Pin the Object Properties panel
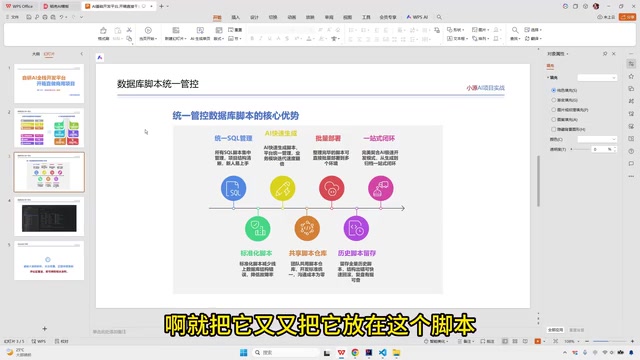 pyautogui.click(x=605, y=54)
